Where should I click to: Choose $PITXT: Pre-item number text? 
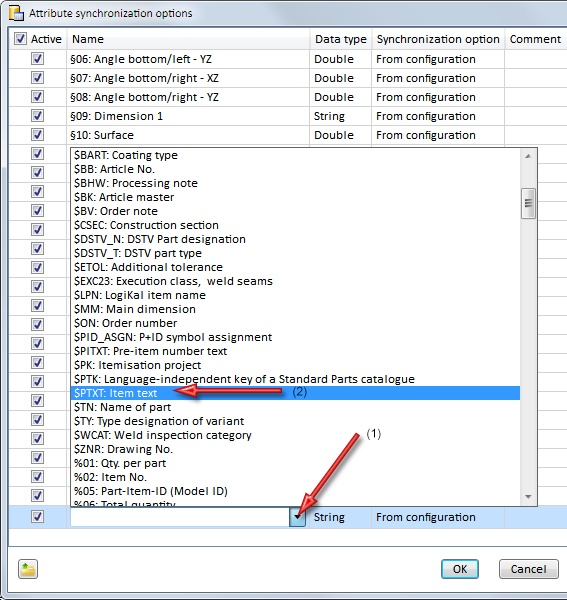[x=295, y=351]
